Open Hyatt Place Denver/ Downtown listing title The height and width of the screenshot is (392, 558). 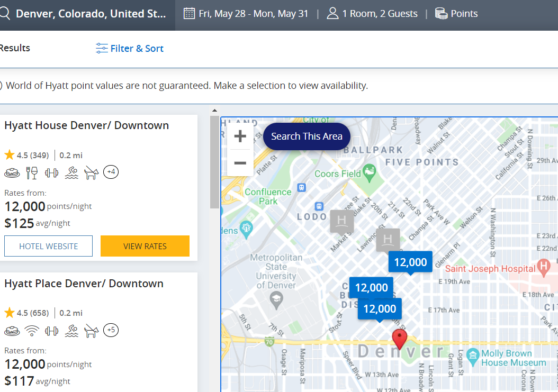pos(84,284)
